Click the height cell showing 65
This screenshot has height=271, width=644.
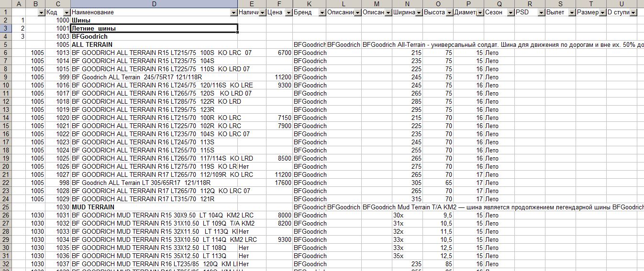[x=438, y=183]
